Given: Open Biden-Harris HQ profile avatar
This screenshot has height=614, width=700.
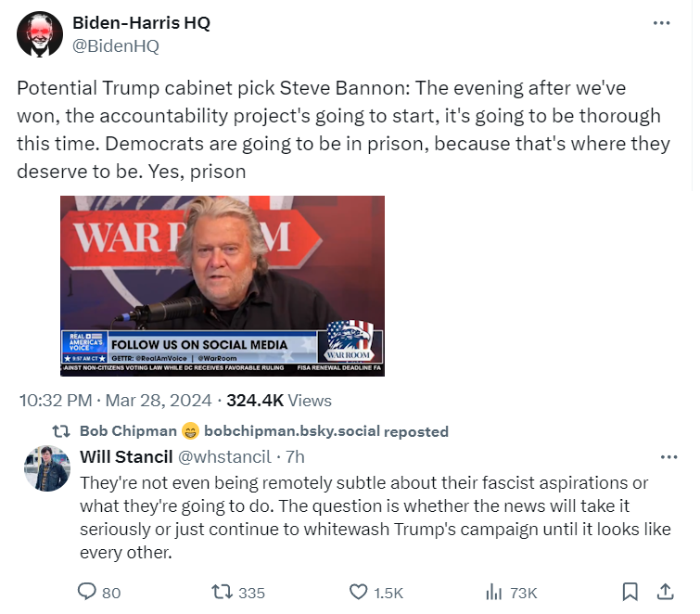Looking at the screenshot, I should [40, 34].
